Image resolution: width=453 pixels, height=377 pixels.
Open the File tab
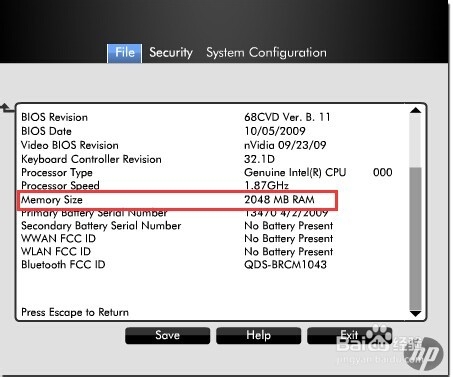point(125,53)
